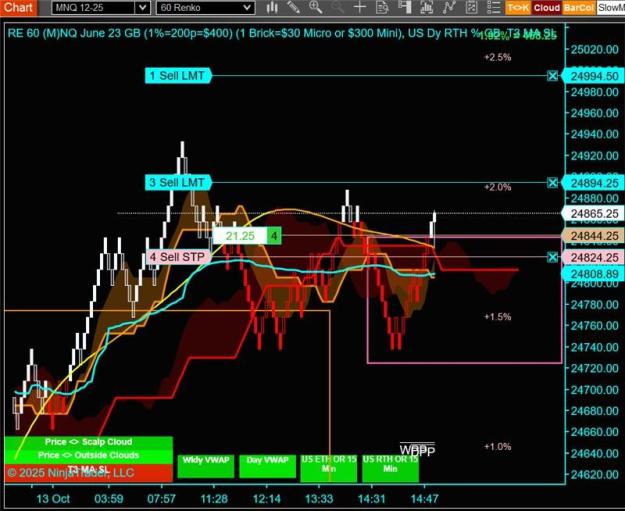Click the 11:28 time axis label

tap(214, 499)
